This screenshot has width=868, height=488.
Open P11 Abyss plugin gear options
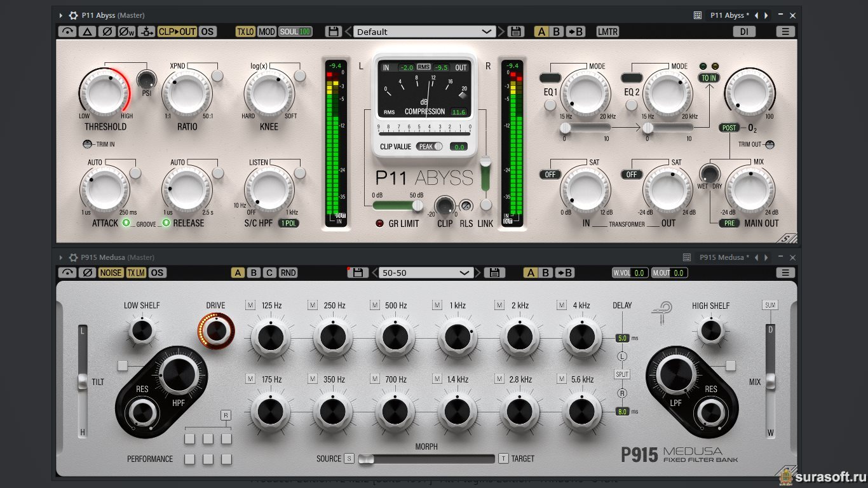pos(73,15)
